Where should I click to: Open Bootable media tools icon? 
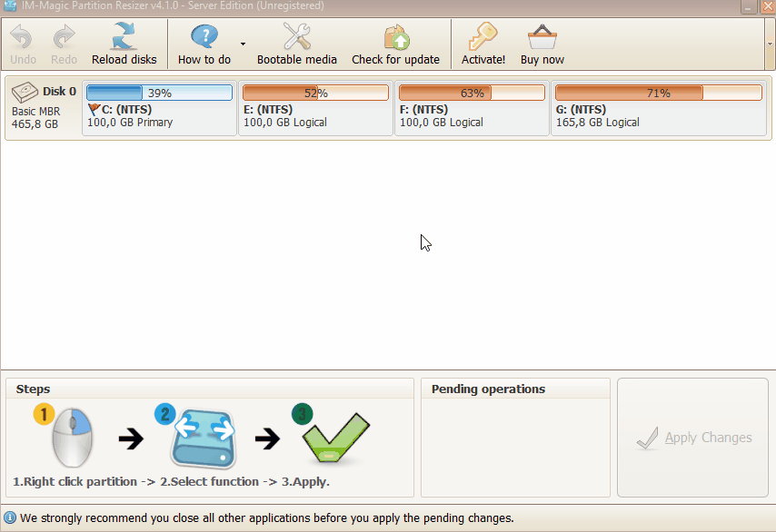click(x=297, y=36)
